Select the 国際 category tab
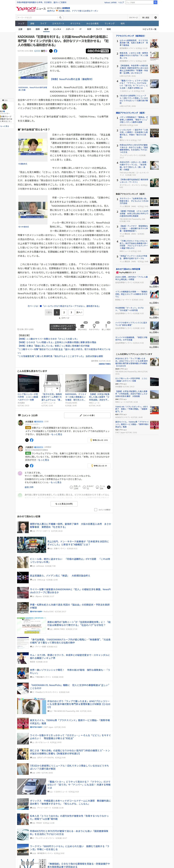 click(38, 29)
